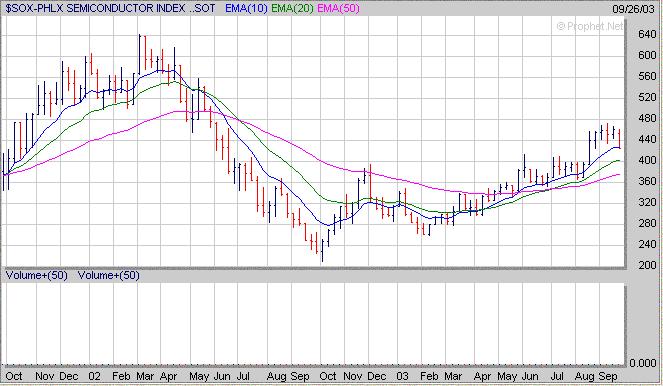Click the 520 price axis label
The height and width of the screenshot is (386, 663).
pos(647,97)
